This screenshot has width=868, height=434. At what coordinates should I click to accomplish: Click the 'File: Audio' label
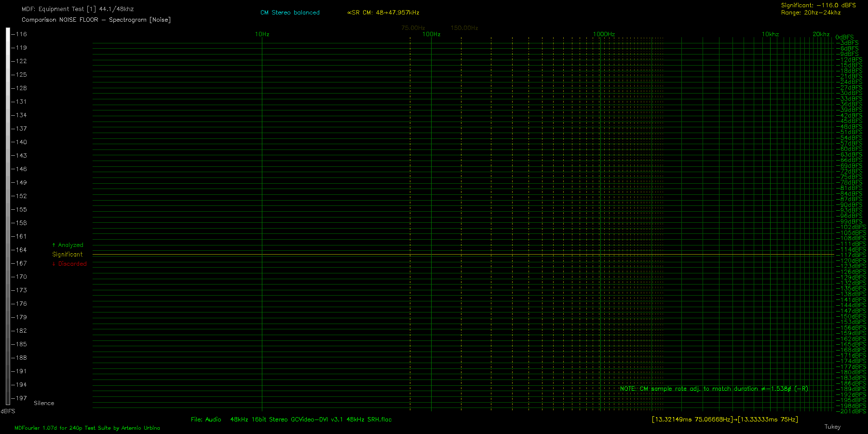[x=206, y=420]
